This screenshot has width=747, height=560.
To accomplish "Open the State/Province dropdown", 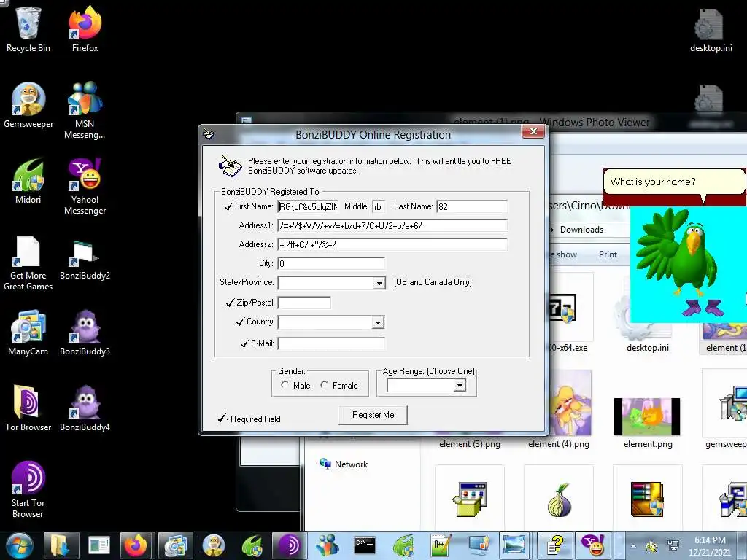I will click(379, 284).
